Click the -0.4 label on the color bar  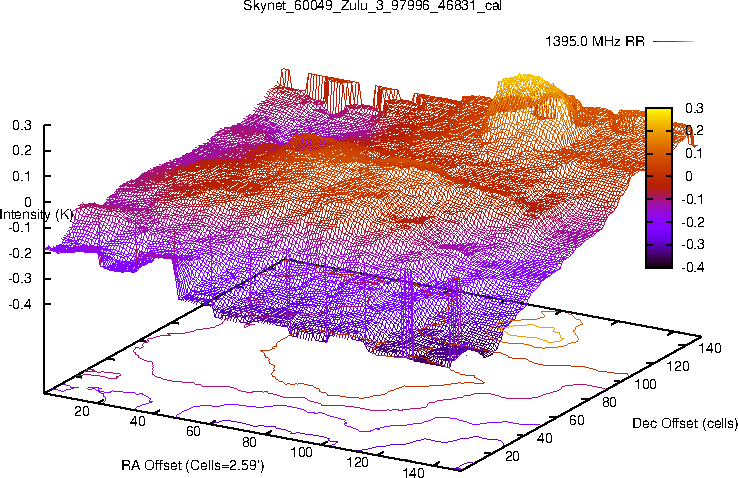click(x=692, y=267)
